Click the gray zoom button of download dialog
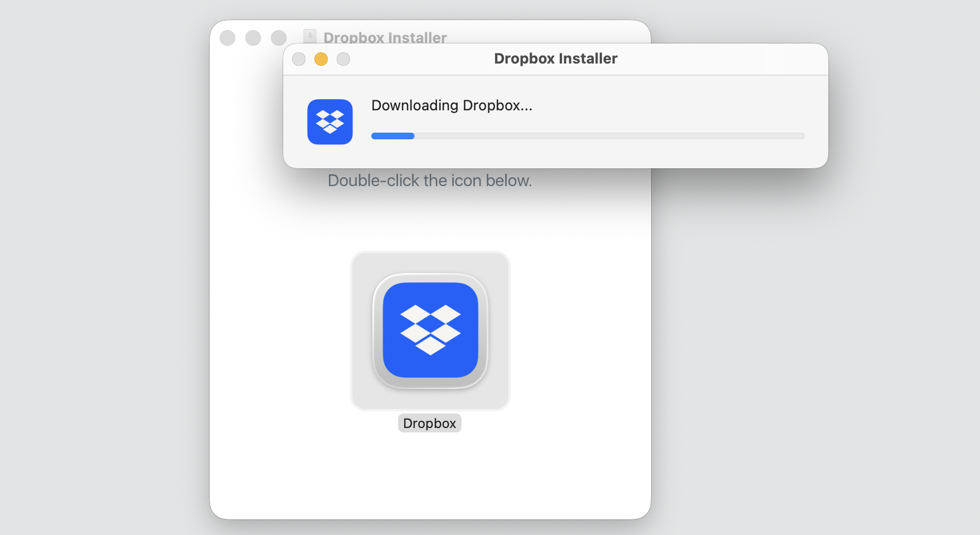The width and height of the screenshot is (980, 535). point(343,59)
